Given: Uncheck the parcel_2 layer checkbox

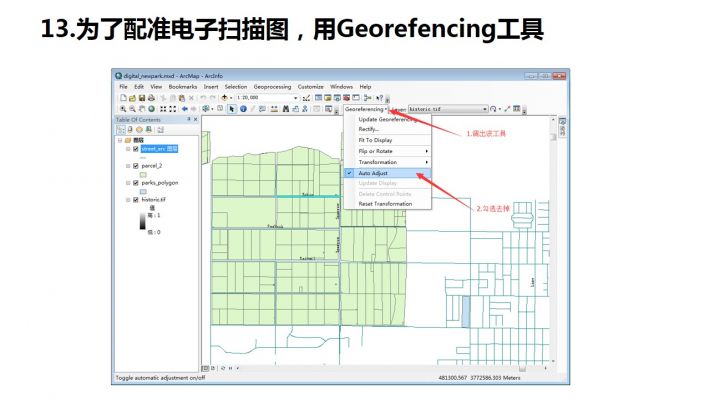Looking at the screenshot, I should pyautogui.click(x=135, y=166).
